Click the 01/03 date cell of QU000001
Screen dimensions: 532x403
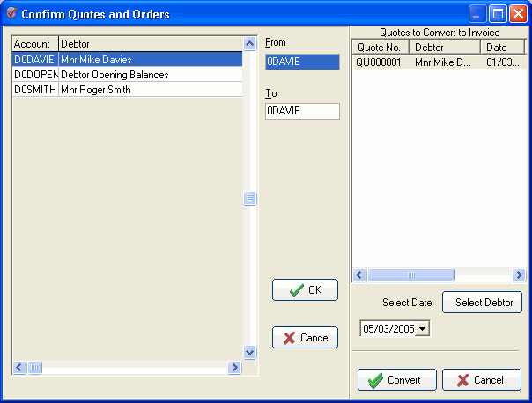tap(503, 62)
